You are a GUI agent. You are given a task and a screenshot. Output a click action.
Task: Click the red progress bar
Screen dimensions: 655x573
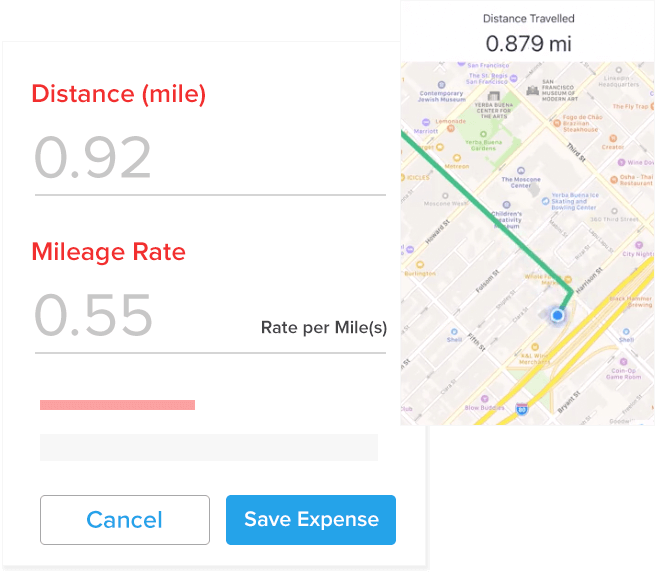(117, 405)
